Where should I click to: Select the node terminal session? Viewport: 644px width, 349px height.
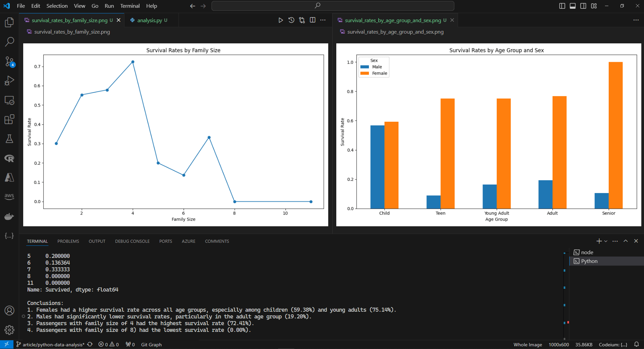[587, 252]
